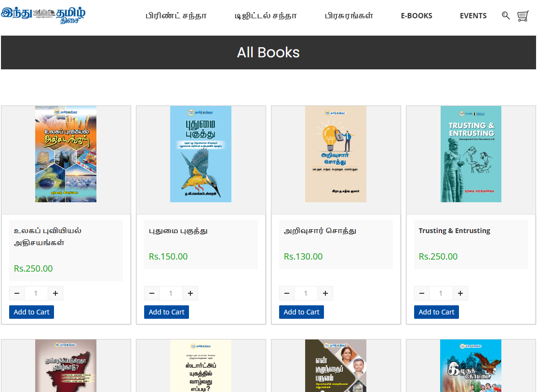The height and width of the screenshot is (392, 538).
Task: Add உலகப் புவியியல் அதிசயங்கள் to cart
Action: point(31,312)
